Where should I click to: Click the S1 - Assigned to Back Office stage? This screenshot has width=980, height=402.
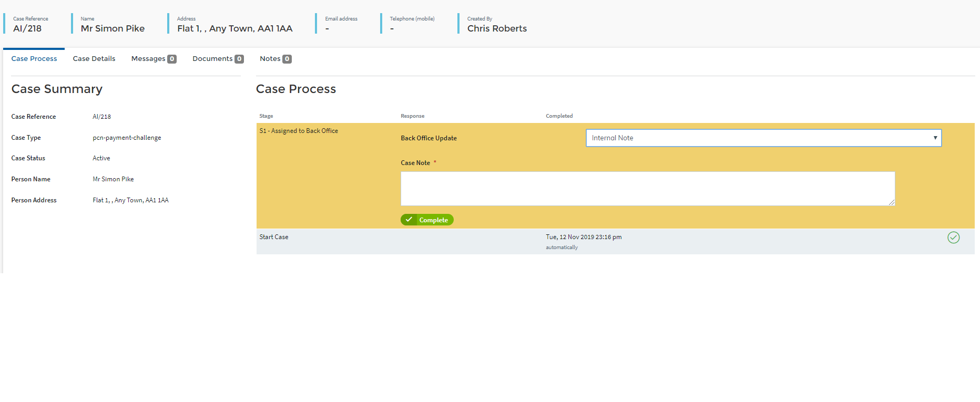click(x=299, y=131)
